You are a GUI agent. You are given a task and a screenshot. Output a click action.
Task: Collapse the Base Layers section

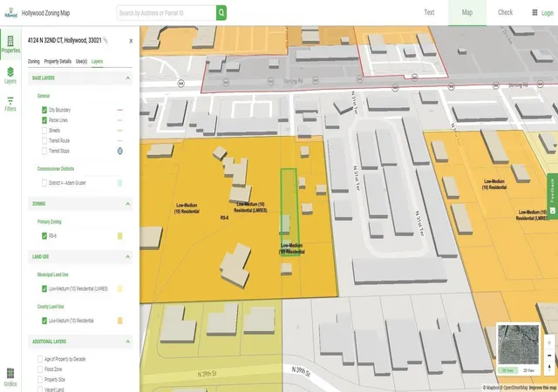[x=128, y=78]
